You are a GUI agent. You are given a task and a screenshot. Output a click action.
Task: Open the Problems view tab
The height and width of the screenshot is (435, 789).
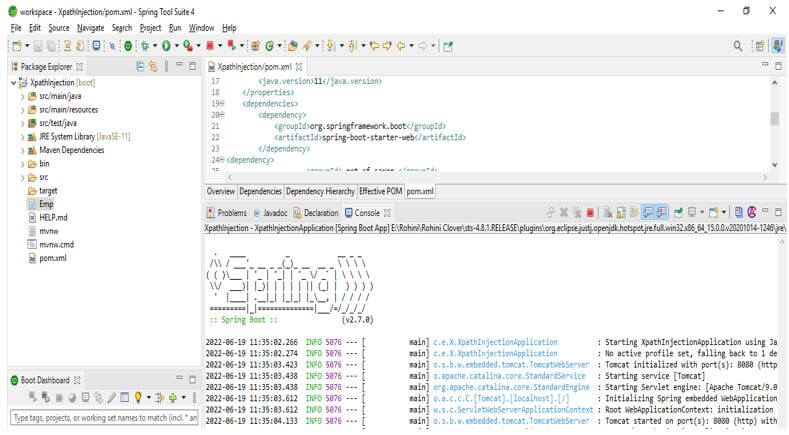(x=227, y=213)
